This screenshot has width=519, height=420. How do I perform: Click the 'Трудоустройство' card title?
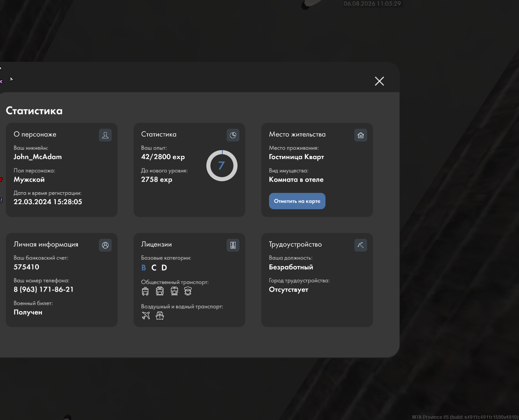[x=296, y=244]
